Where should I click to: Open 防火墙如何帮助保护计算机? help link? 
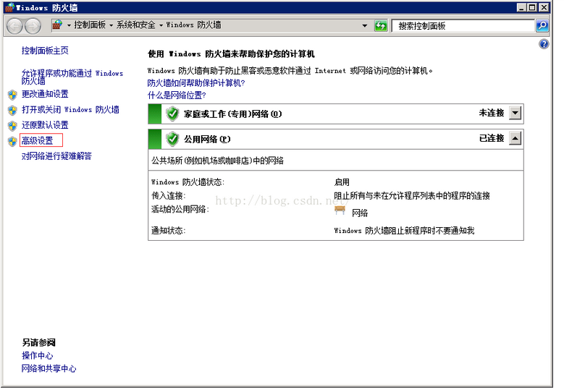tap(196, 83)
